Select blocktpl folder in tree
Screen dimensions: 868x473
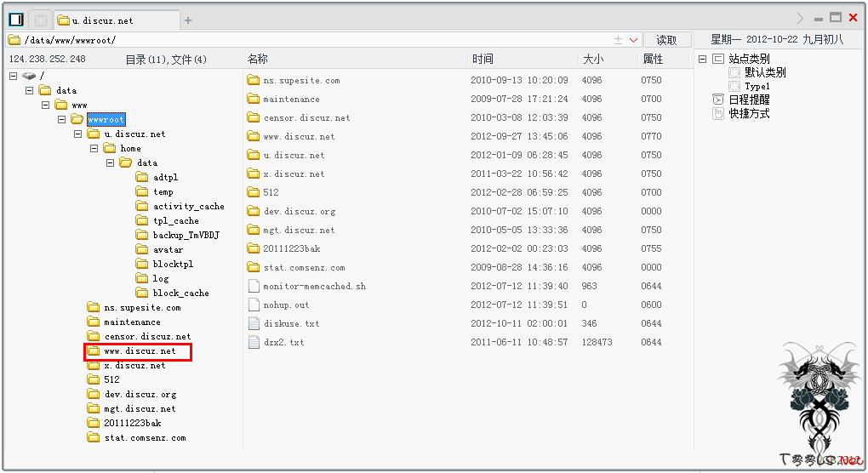click(173, 264)
